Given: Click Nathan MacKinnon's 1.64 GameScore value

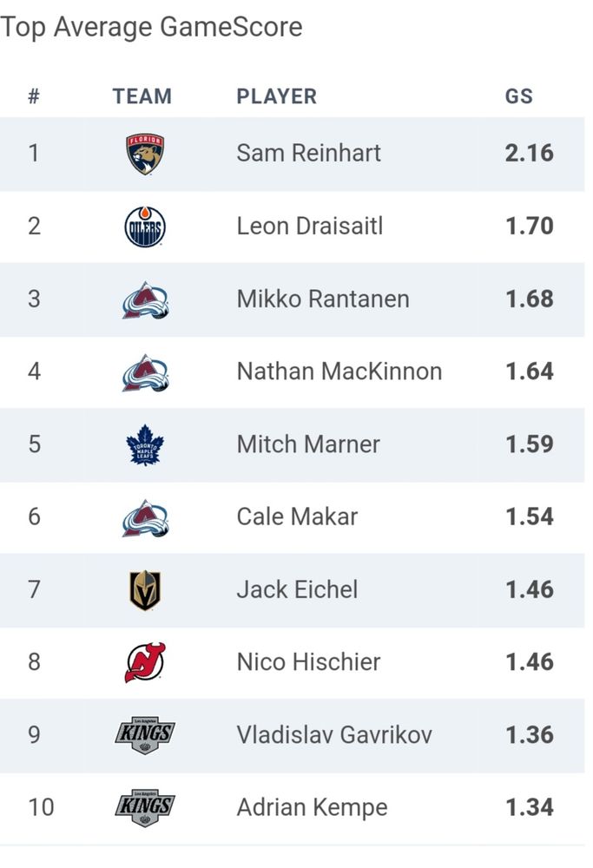Looking at the screenshot, I should click(x=530, y=372).
